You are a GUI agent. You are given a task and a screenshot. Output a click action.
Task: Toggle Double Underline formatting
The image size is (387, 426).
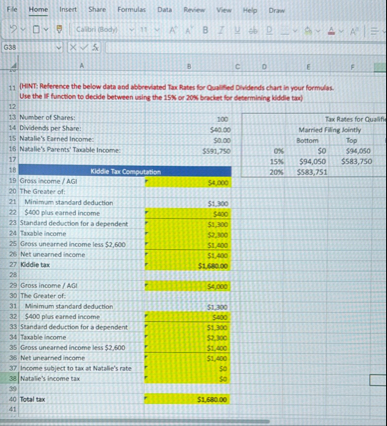(269, 30)
